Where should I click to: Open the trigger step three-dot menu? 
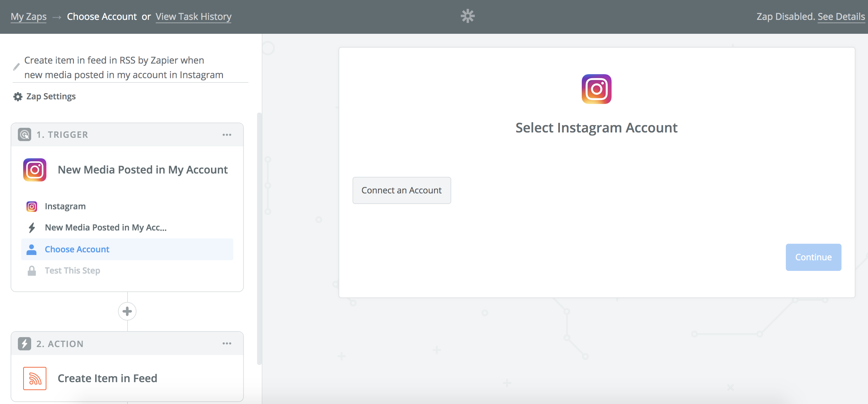[227, 135]
